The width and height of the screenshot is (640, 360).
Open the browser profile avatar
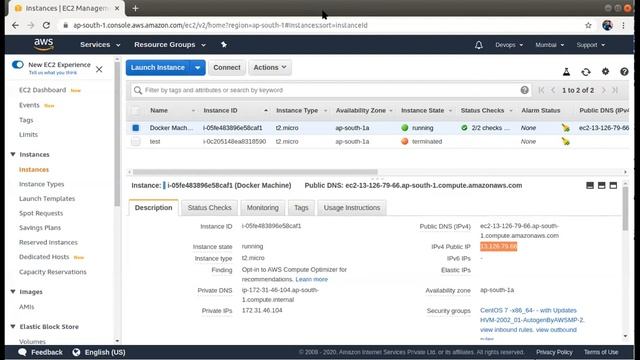(607, 25)
